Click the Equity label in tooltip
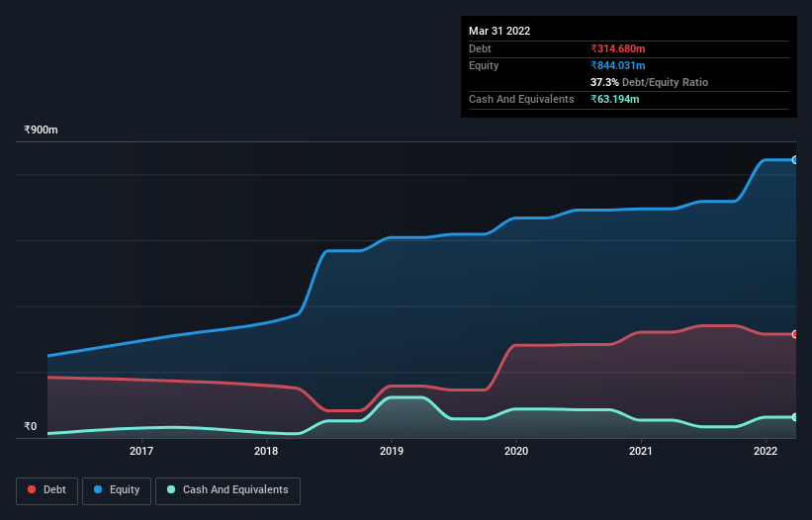The image size is (812, 520). click(x=484, y=65)
